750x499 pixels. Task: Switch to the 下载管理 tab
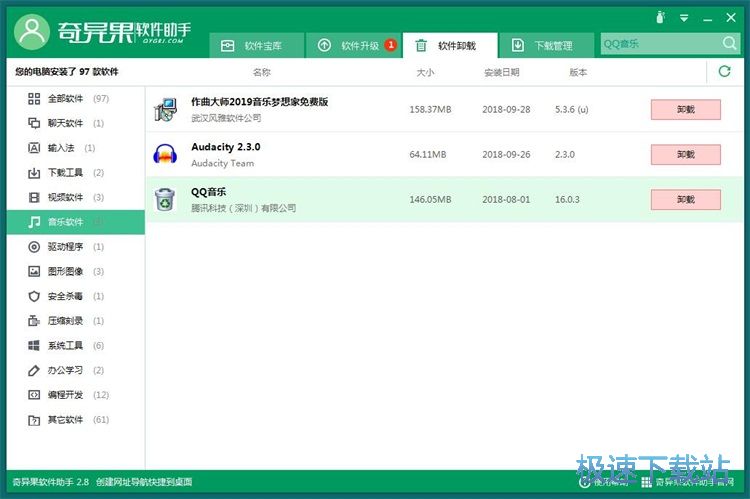click(547, 45)
